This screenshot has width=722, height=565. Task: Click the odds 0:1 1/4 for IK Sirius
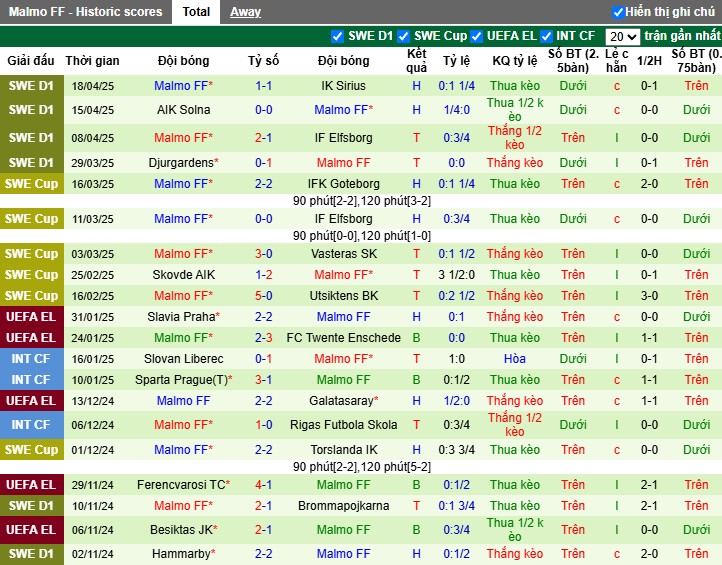pyautogui.click(x=456, y=86)
